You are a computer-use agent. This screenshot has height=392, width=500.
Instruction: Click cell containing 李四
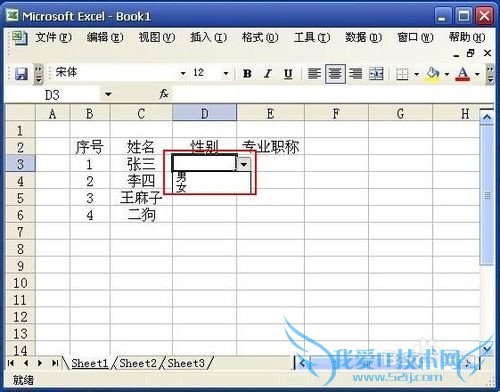[141, 181]
